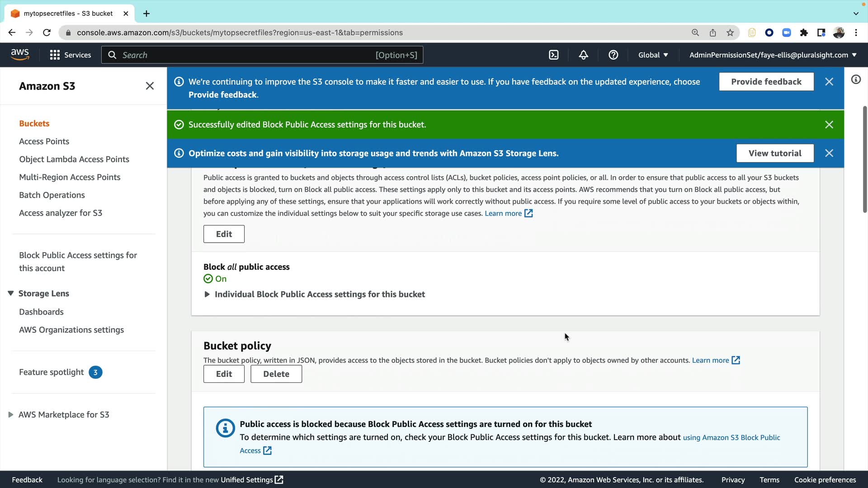
Task: Open the browser extensions puzzle icon
Action: 804,33
